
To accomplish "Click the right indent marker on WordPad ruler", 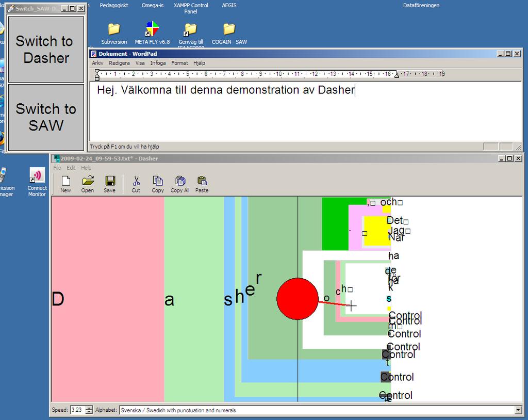I will pos(397,74).
